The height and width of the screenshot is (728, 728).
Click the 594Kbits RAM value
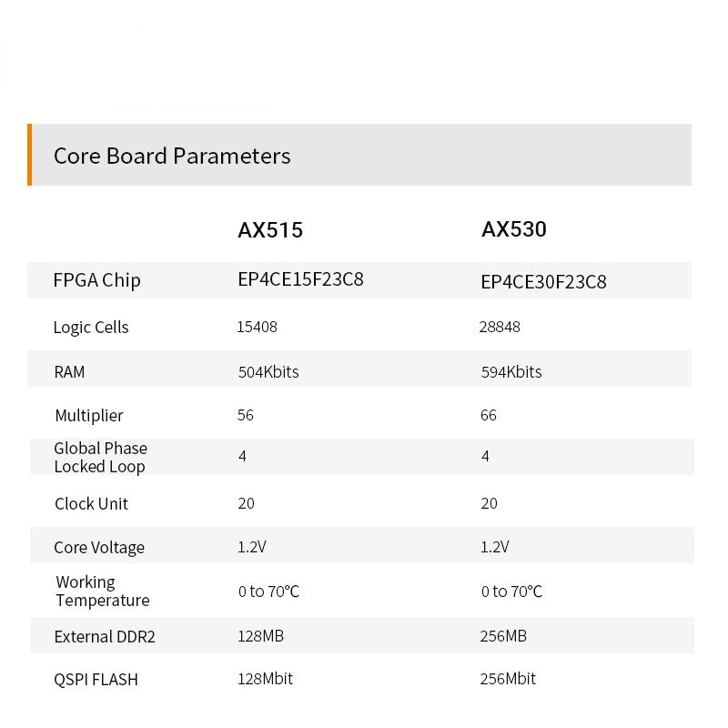point(511,371)
